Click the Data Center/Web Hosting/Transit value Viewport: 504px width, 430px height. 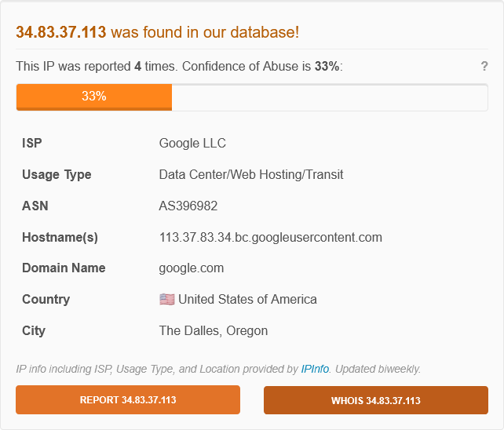point(251,174)
